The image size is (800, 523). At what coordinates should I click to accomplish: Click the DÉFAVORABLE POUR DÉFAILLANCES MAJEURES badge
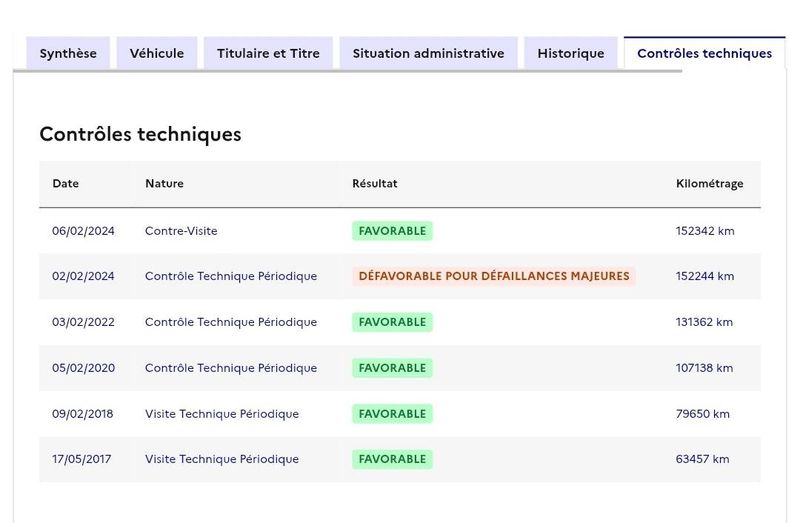(x=494, y=276)
